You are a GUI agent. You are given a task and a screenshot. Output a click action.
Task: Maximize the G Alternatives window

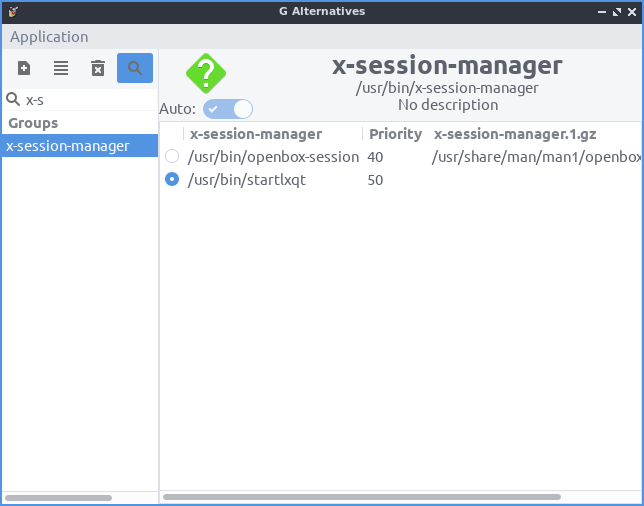tap(616, 11)
